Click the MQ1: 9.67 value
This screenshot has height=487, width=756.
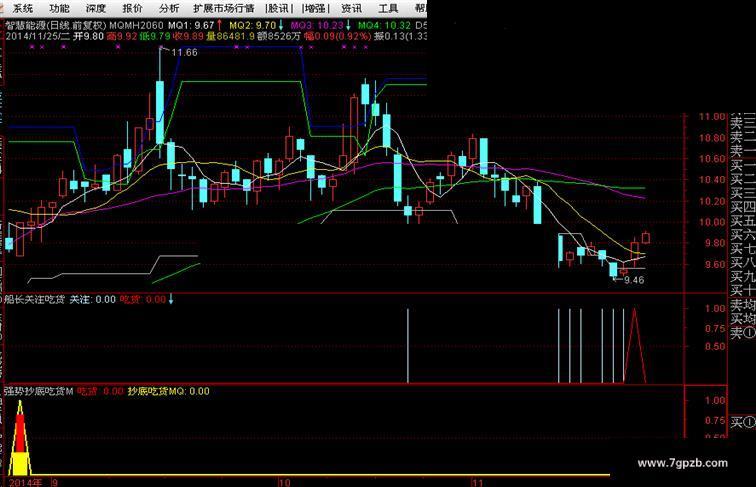point(191,25)
